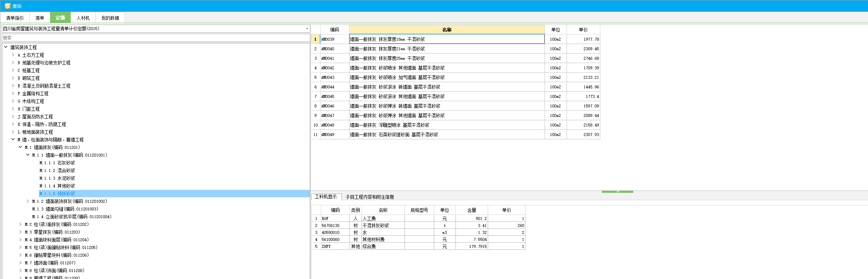This screenshot has height=279, width=868.
Task: Expand the M.3 零星抹灰 node
Action: 21,232
